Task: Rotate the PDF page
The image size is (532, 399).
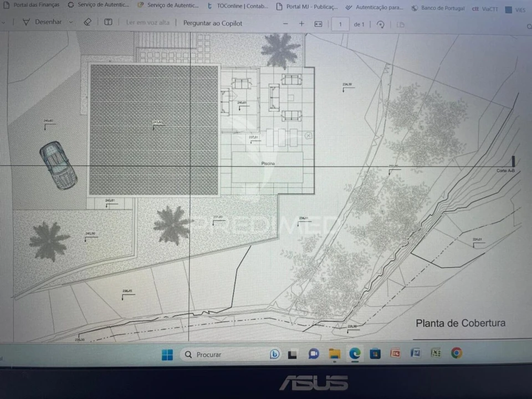Action: [x=380, y=24]
